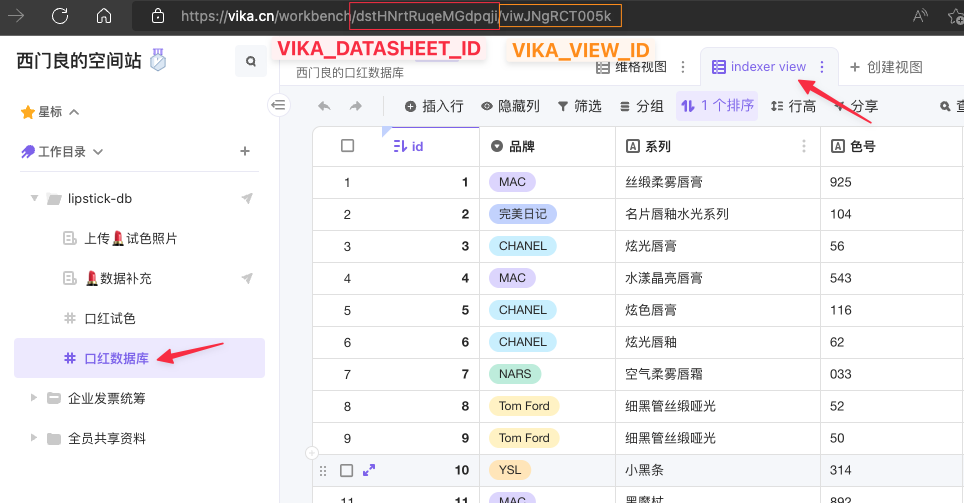Click the cell 名片唇釉水光系列
This screenshot has width=964, height=503.
point(717,214)
